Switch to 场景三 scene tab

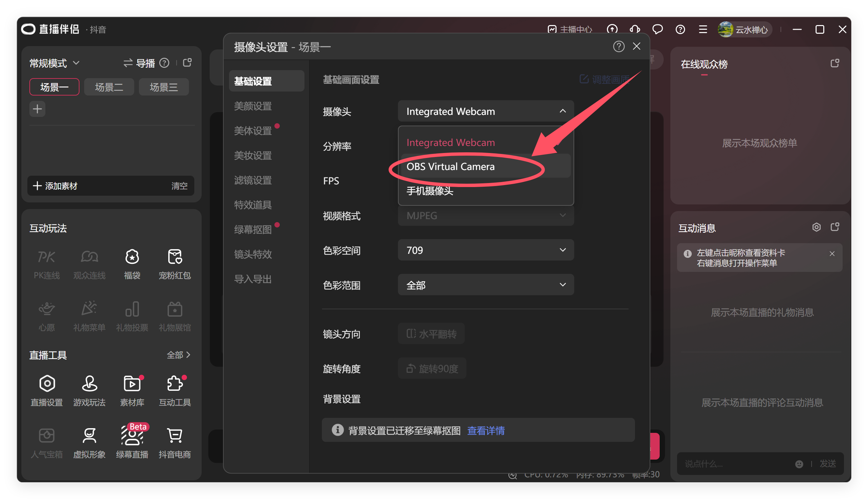164,87
